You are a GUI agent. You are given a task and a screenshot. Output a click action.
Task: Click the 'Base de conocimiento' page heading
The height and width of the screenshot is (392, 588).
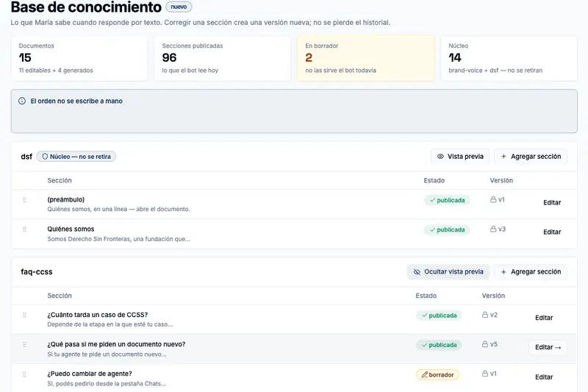86,7
